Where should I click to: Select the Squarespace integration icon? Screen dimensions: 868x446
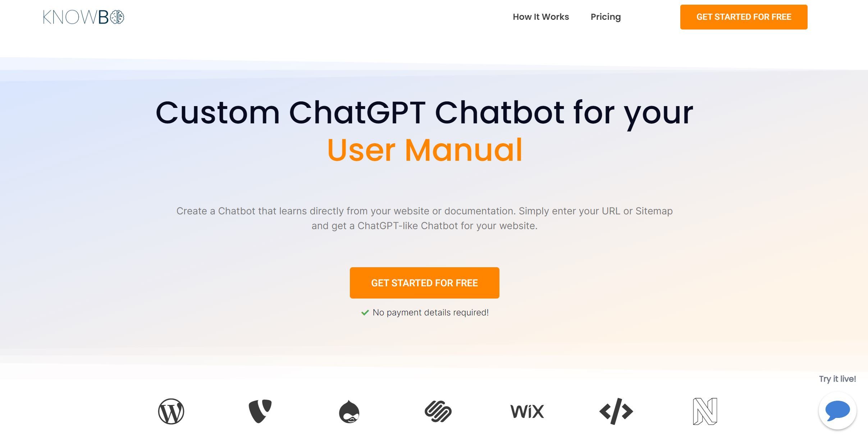tap(438, 411)
